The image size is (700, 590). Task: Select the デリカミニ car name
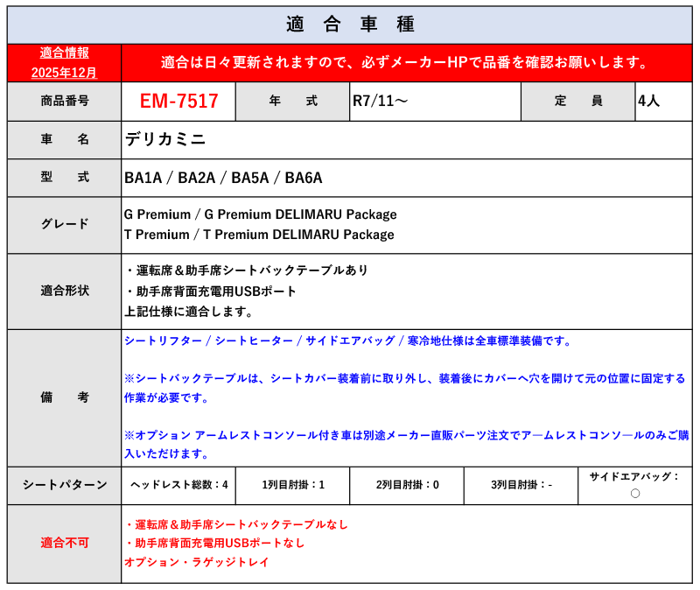[x=165, y=140]
